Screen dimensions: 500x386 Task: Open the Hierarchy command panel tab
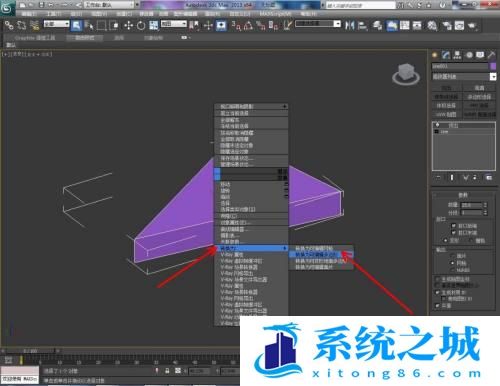click(457, 55)
